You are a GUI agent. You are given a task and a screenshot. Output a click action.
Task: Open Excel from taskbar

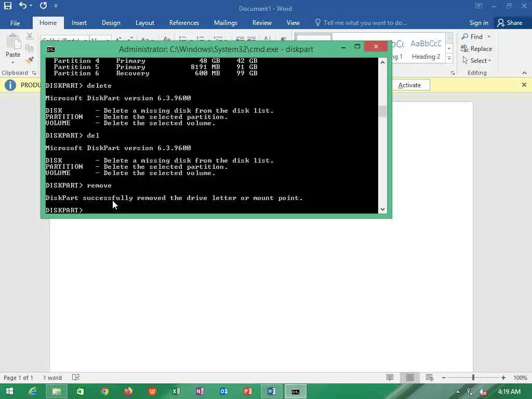pyautogui.click(x=176, y=391)
